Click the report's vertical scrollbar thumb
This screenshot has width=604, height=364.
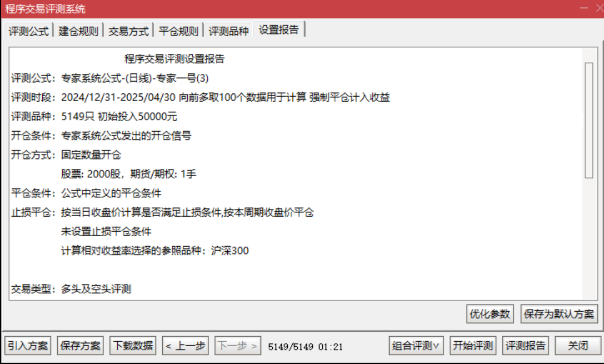588,120
